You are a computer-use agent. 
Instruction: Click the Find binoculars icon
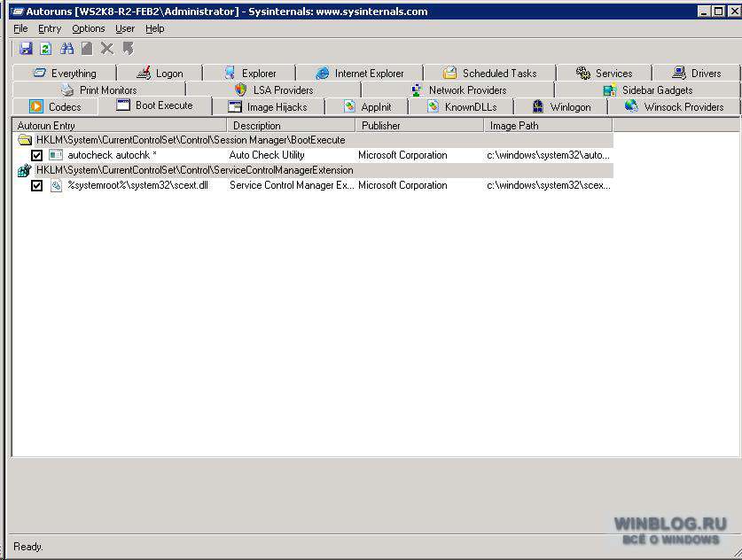(66, 48)
